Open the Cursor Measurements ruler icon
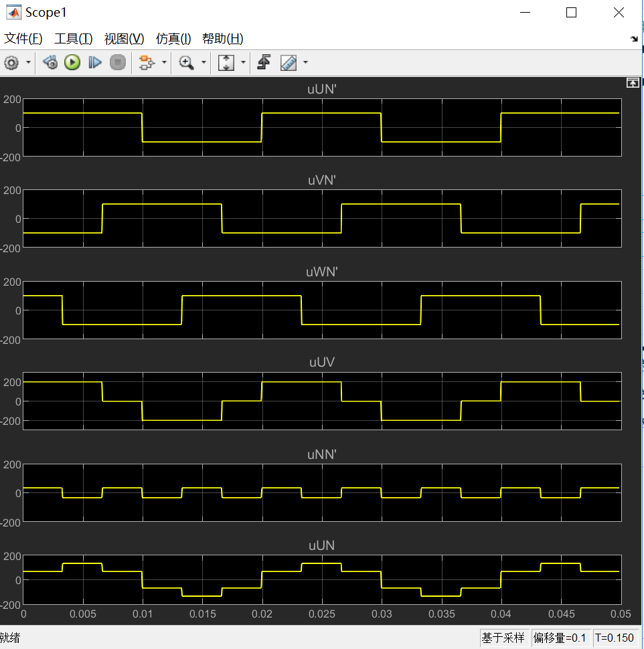644x649 pixels. click(x=289, y=63)
